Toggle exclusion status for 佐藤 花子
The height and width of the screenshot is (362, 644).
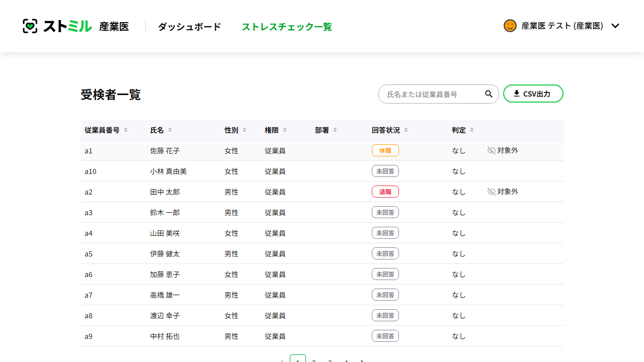point(502,150)
